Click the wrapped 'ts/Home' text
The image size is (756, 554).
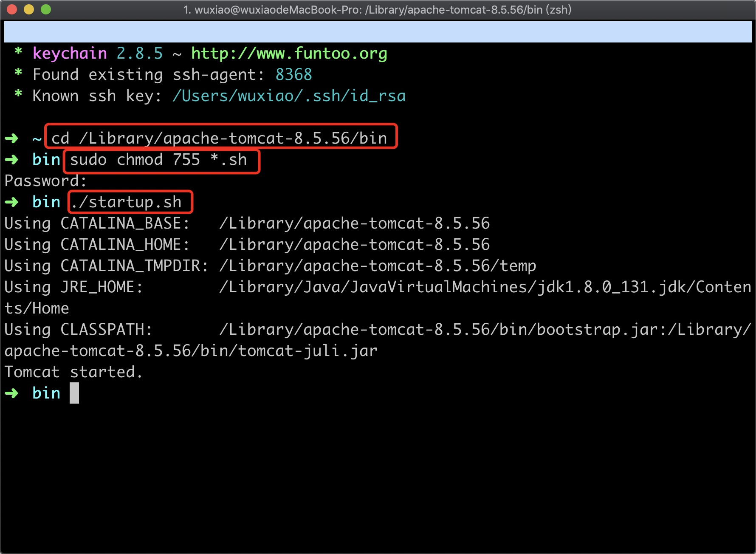pyautogui.click(x=37, y=308)
